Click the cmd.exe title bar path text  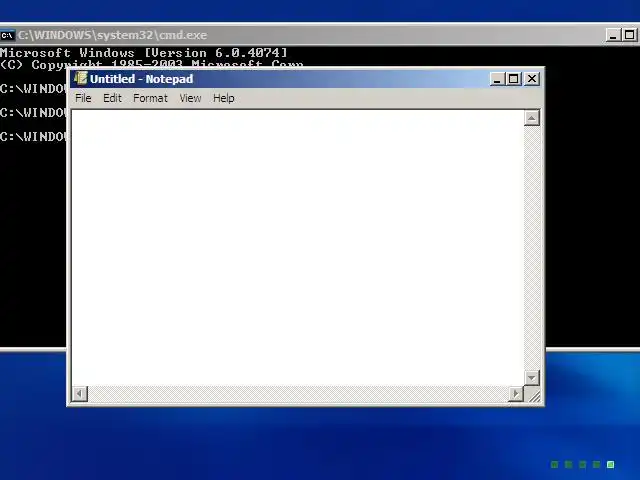tap(113, 35)
